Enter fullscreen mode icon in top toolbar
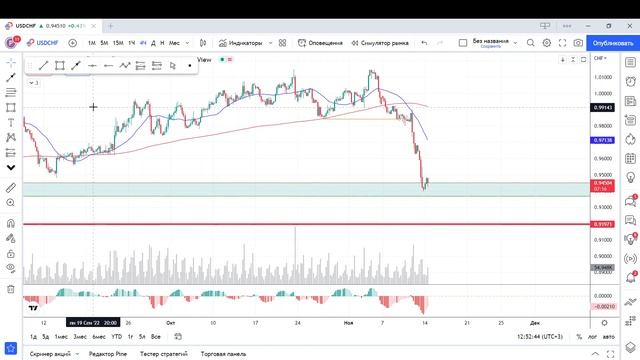Screen dimensions: 640x360 coord(562,43)
